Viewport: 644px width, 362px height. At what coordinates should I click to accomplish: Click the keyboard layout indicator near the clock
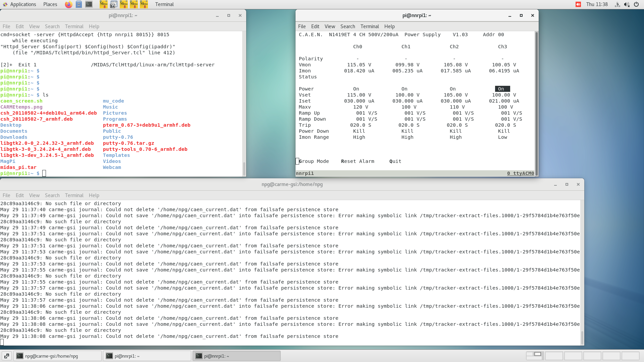click(x=617, y=4)
